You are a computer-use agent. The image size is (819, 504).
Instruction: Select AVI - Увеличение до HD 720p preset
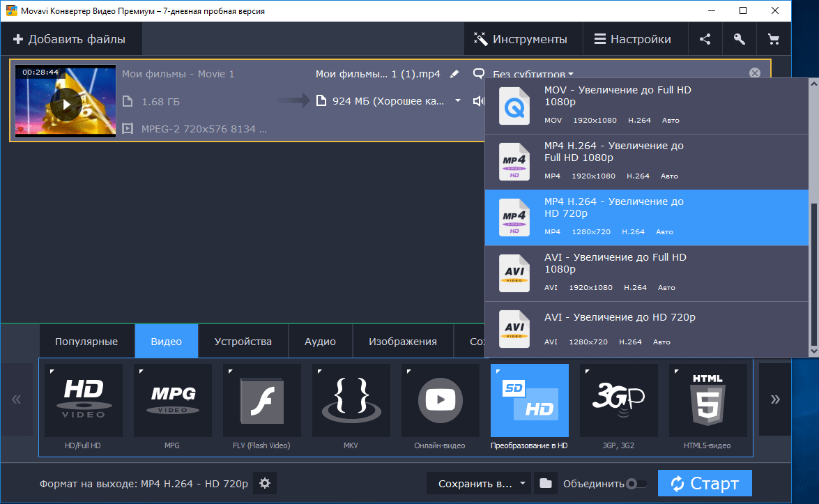[x=647, y=330]
